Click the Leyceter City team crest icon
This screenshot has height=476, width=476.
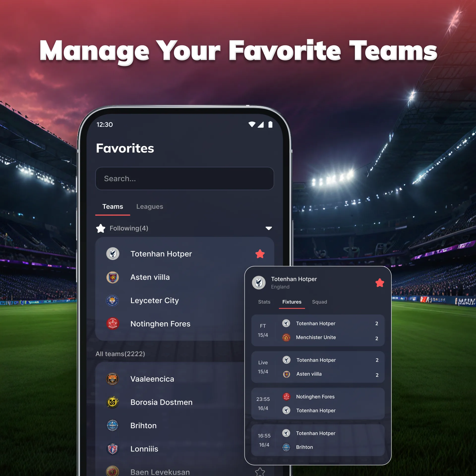pyautogui.click(x=112, y=300)
